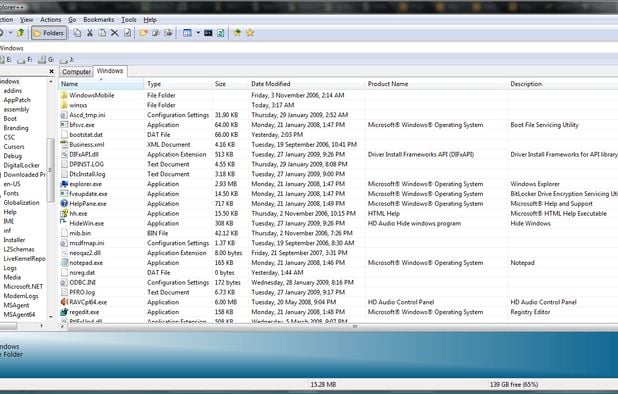Sort by the Name column header
The width and height of the screenshot is (618, 394).
(101, 84)
